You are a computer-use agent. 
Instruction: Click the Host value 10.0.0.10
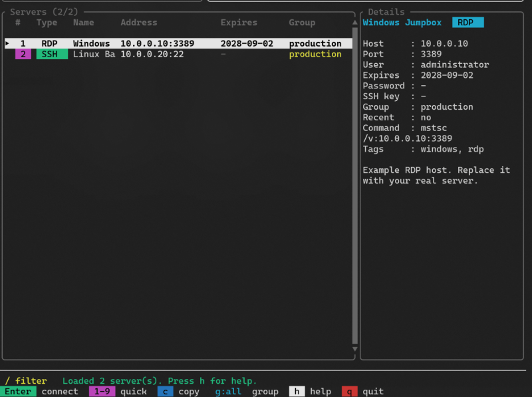click(444, 43)
